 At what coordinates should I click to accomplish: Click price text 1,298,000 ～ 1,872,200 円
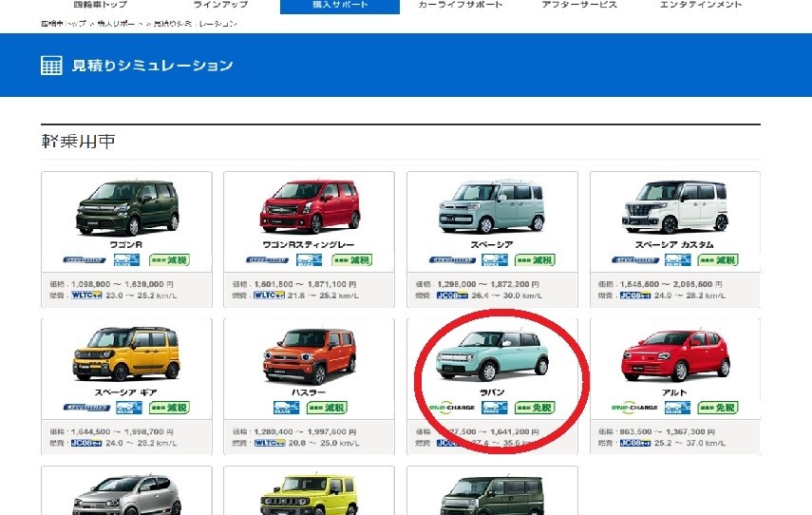488,284
